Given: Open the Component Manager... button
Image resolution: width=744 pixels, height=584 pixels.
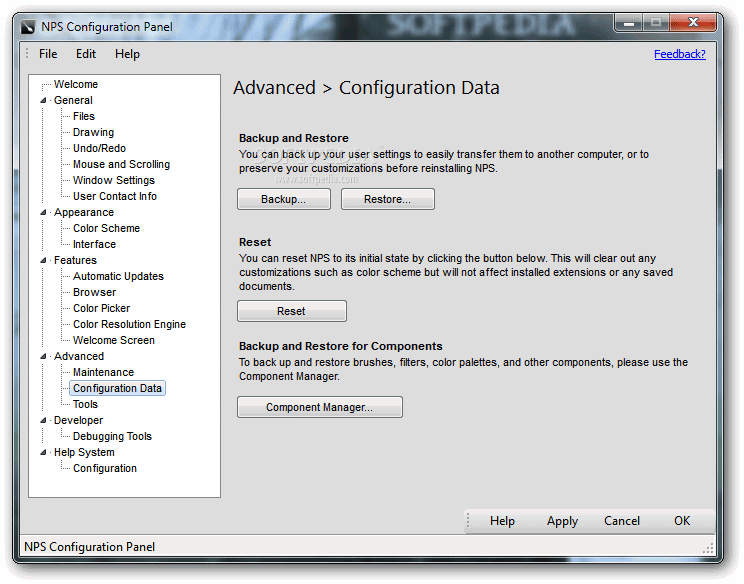Looking at the screenshot, I should coord(320,407).
